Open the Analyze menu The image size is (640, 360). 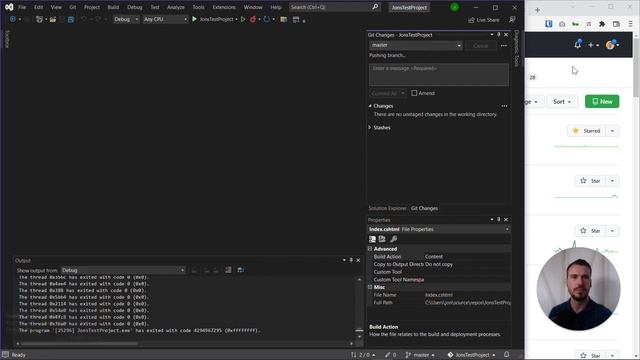coord(176,7)
